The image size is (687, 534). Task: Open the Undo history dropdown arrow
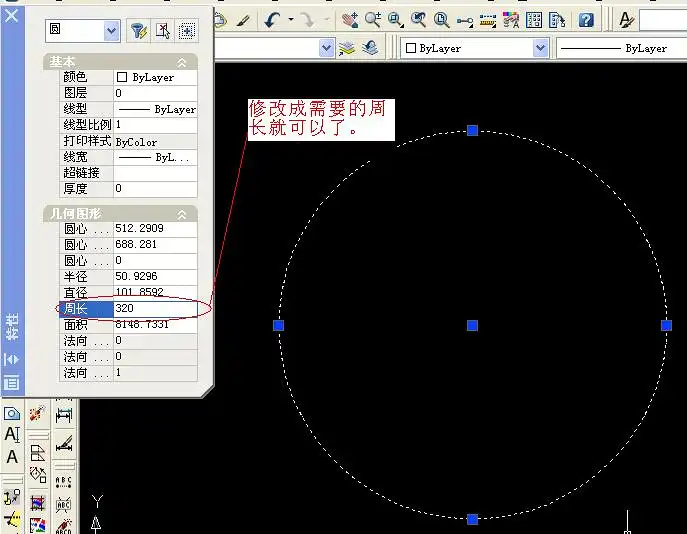tap(290, 20)
